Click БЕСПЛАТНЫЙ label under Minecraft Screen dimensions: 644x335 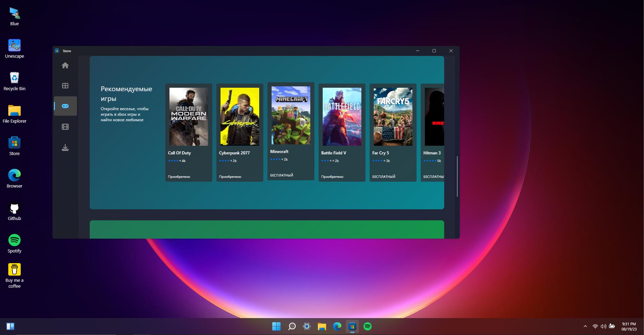282,175
